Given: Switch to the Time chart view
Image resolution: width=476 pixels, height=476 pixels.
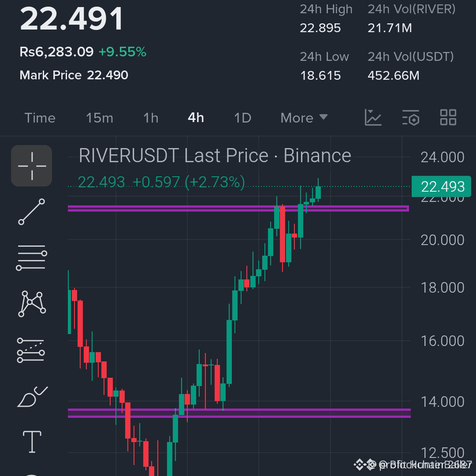Looking at the screenshot, I should [x=40, y=118].
